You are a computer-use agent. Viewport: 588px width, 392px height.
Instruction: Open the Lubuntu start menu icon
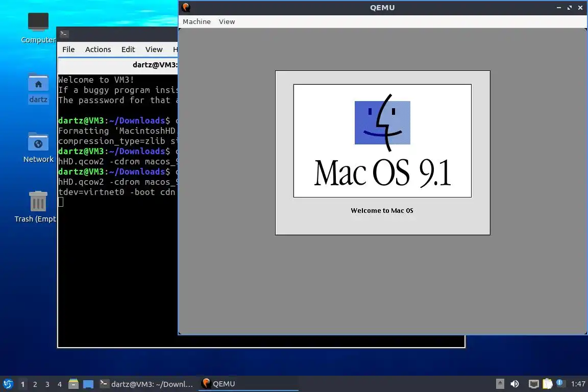pos(8,384)
